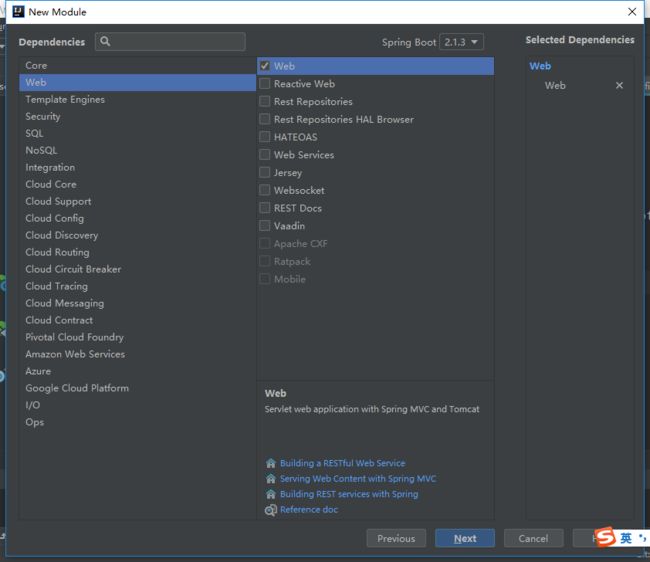This screenshot has width=650, height=562.
Task: Open Cloud Messaging category
Action: coord(137,303)
